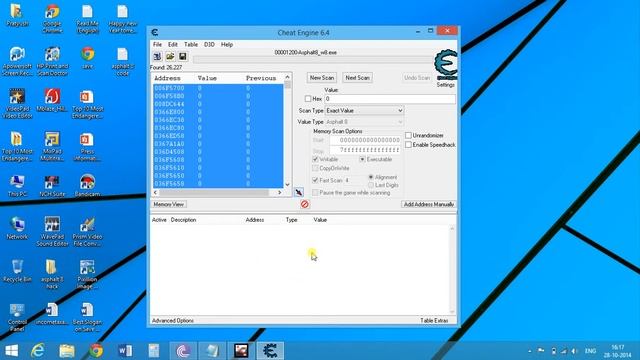The height and width of the screenshot is (360, 640).
Task: Tick the Enable Speedhack checkbox
Action: point(408,144)
